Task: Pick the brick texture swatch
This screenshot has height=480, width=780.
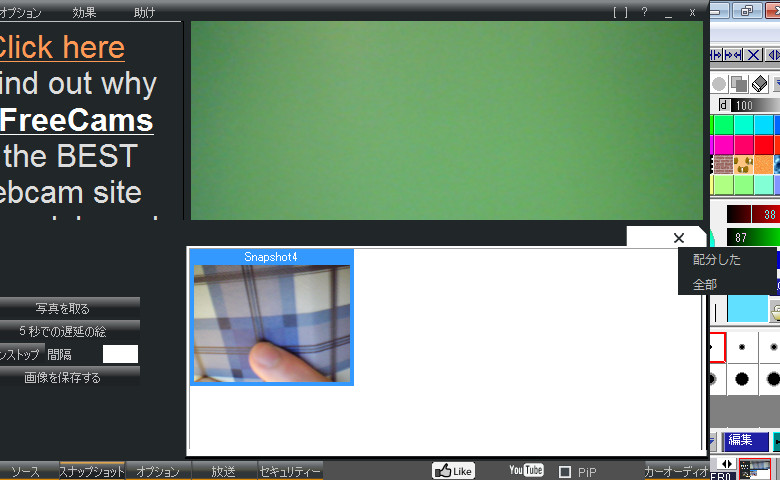Action: click(724, 165)
